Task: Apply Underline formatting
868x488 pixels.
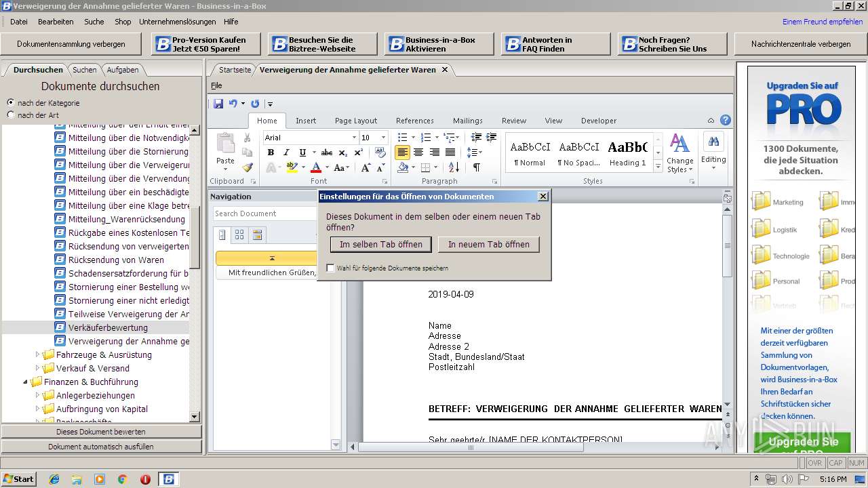Action: pos(302,152)
